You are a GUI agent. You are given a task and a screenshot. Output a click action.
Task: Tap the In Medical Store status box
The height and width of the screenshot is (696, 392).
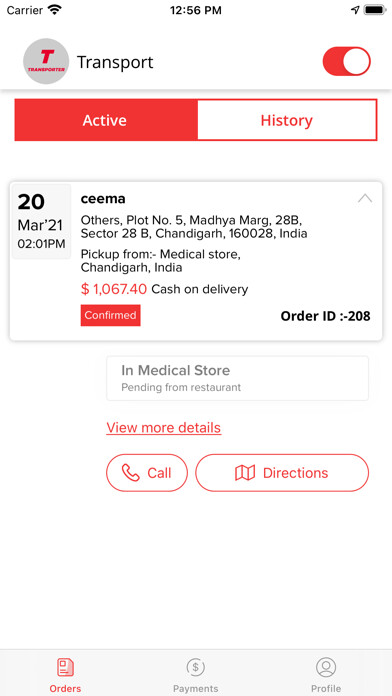pyautogui.click(x=238, y=378)
